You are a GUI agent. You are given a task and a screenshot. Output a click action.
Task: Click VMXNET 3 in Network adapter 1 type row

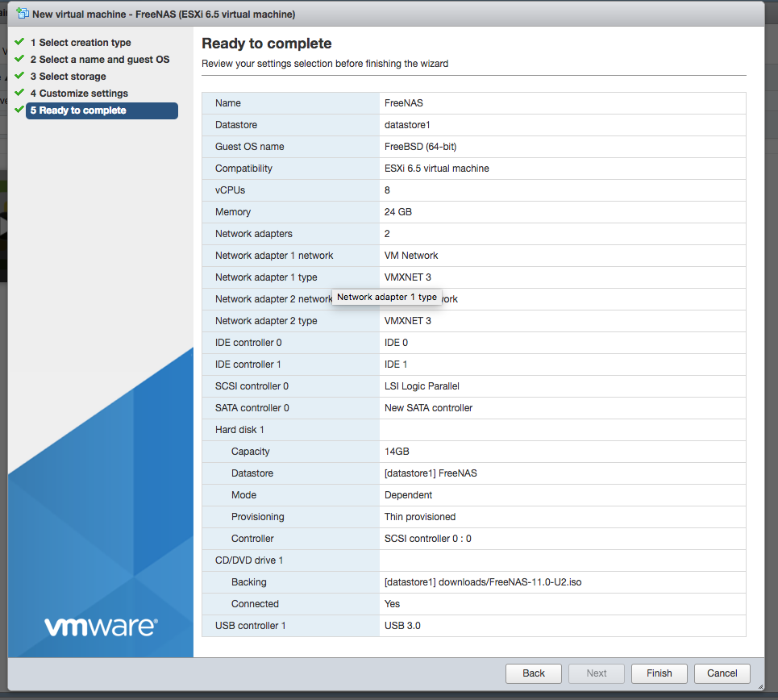pos(407,277)
